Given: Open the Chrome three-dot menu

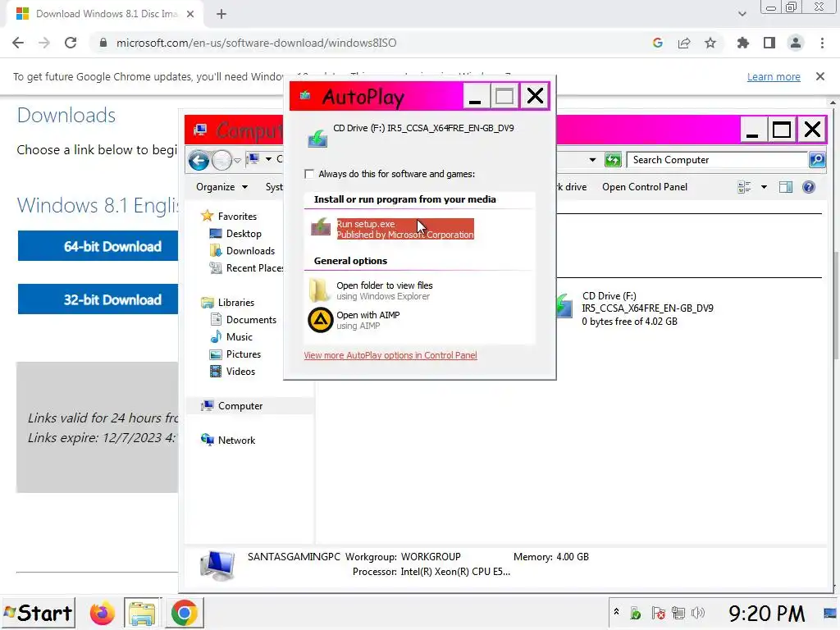Looking at the screenshot, I should pyautogui.click(x=822, y=43).
